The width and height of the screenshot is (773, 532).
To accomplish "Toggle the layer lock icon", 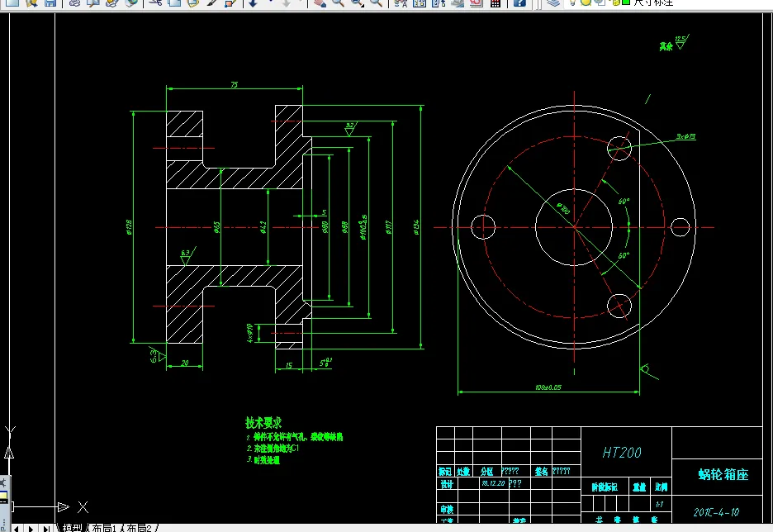I will click(614, 2).
